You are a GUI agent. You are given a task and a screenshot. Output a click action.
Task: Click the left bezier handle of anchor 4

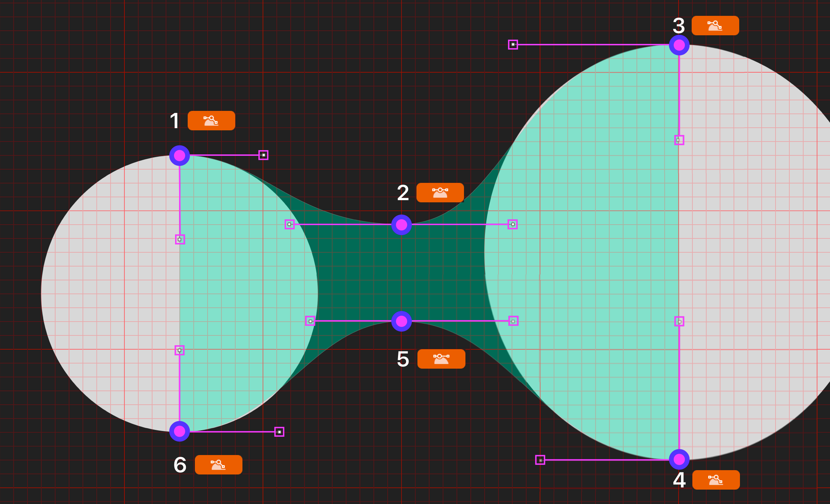pyautogui.click(x=540, y=460)
